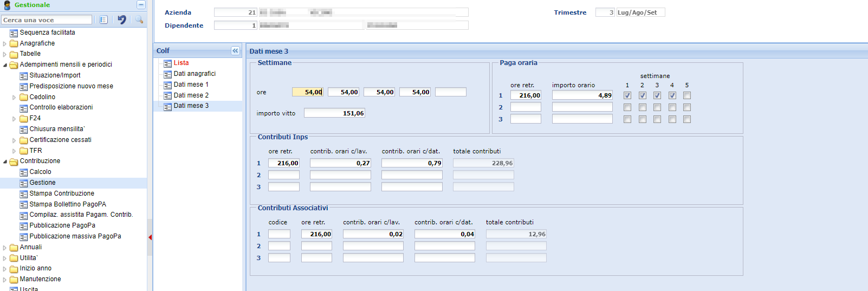This screenshot has height=291, width=868.
Task: Click the Tabelle folder icon
Action: click(14, 54)
